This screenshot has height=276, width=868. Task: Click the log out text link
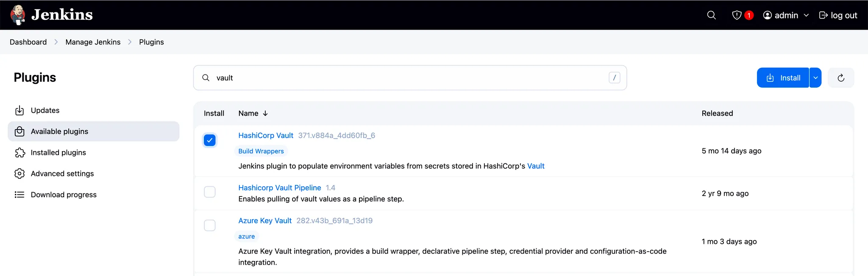point(844,15)
